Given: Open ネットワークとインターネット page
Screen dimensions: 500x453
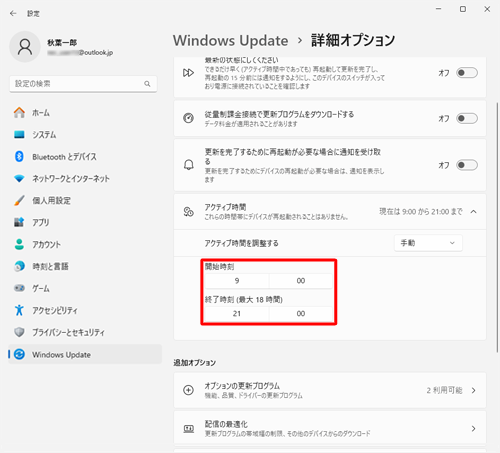Looking at the screenshot, I should coord(85,179).
